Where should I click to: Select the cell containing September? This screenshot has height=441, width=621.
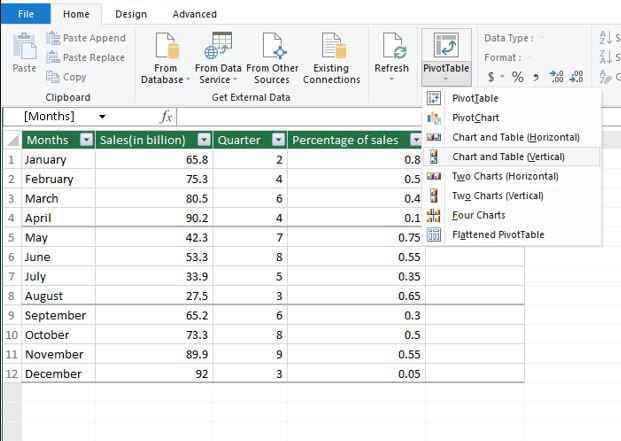click(55, 315)
